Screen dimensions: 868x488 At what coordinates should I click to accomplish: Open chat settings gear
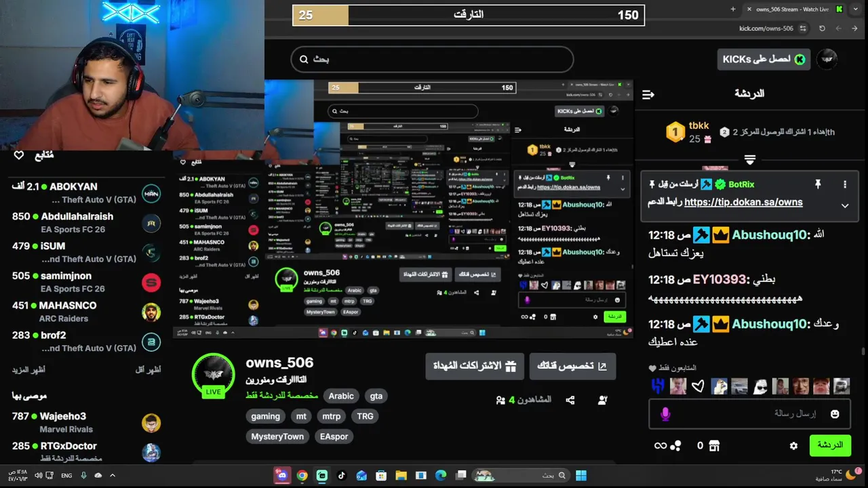(793, 446)
